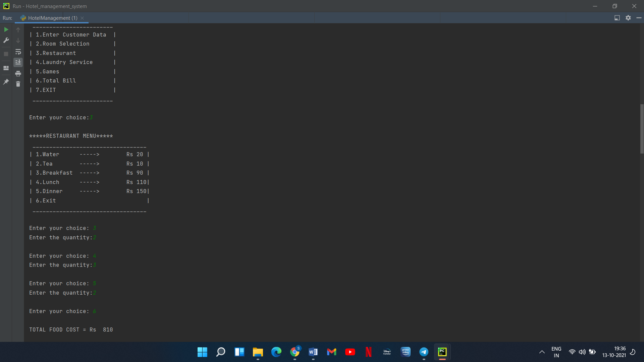Open Telegram from the taskbar
Image resolution: width=644 pixels, height=362 pixels.
tap(424, 352)
